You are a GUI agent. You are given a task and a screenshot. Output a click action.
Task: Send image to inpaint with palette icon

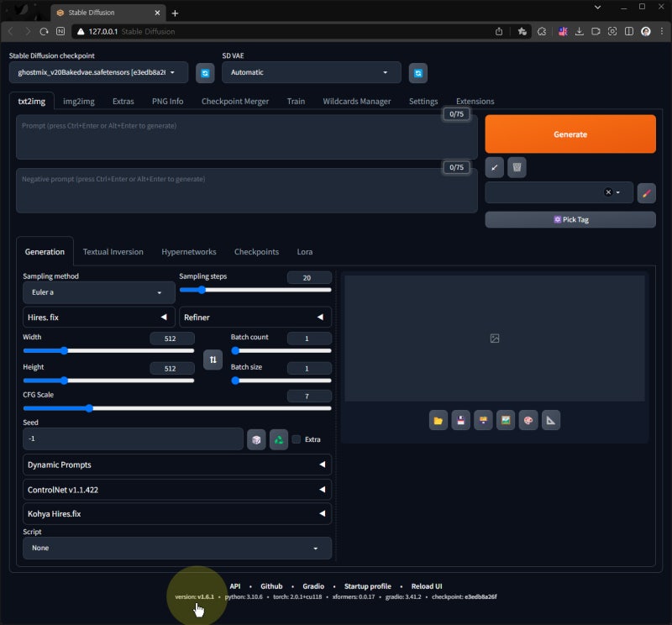[x=528, y=420]
